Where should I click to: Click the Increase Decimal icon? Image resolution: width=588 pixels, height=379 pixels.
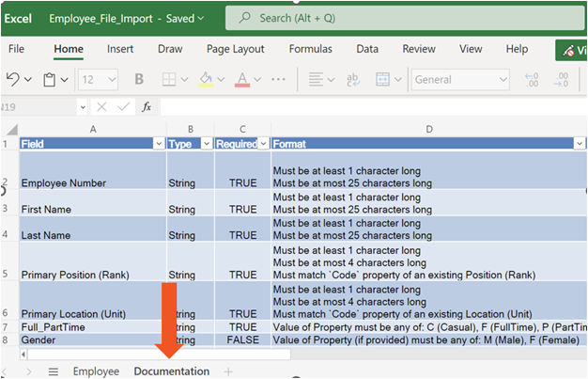click(562, 80)
